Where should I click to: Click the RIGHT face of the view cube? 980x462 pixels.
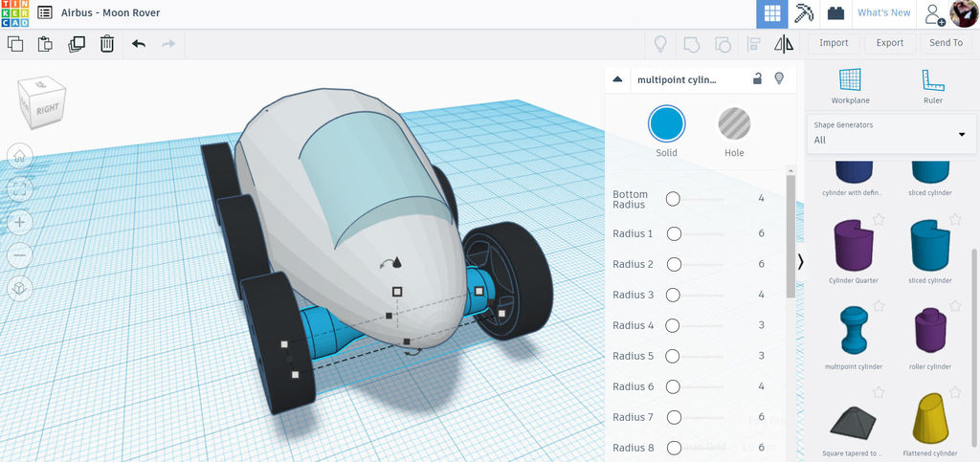[x=48, y=109]
